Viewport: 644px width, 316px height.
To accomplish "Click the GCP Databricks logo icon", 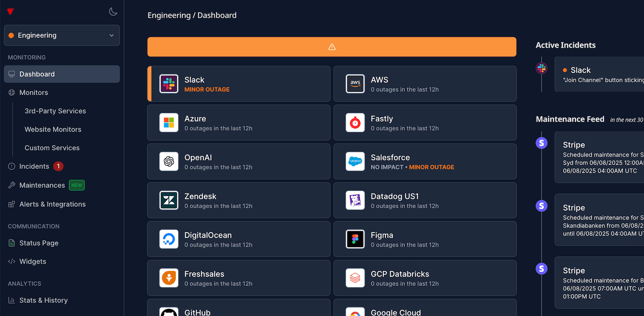I will click(x=355, y=278).
